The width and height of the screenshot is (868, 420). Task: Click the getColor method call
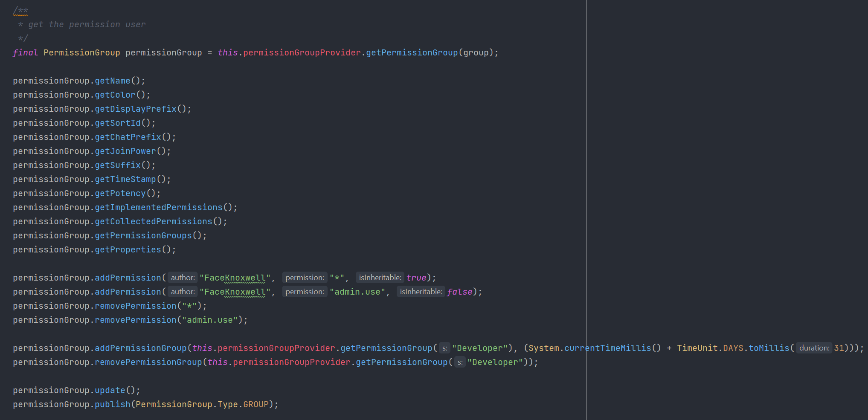coord(115,95)
